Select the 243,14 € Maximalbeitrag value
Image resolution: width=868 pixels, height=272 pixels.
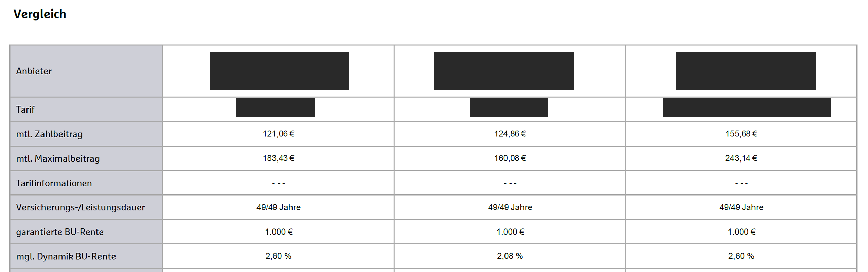[x=741, y=158]
